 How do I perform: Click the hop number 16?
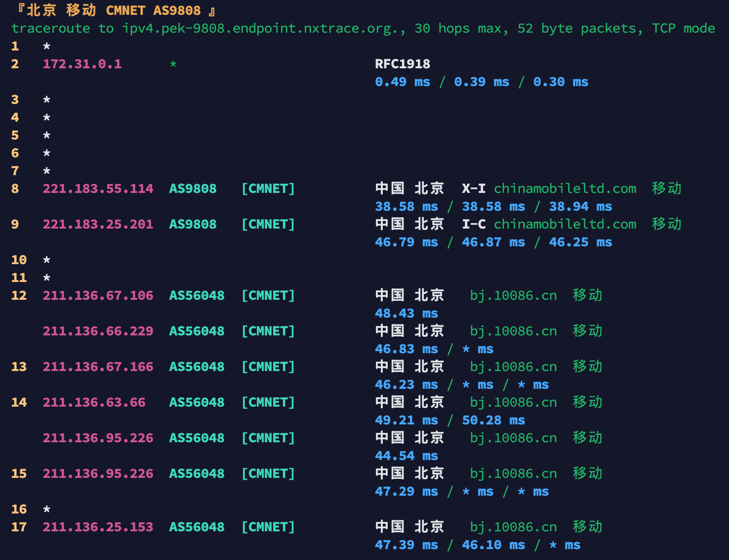[x=19, y=510]
